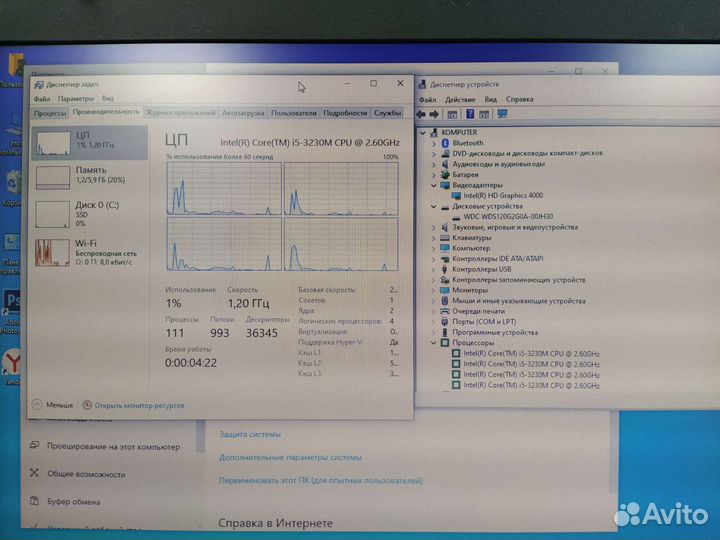Expand Аудиовходы и аудиовыходы category
This screenshot has height=540, width=720.
pos(433,164)
